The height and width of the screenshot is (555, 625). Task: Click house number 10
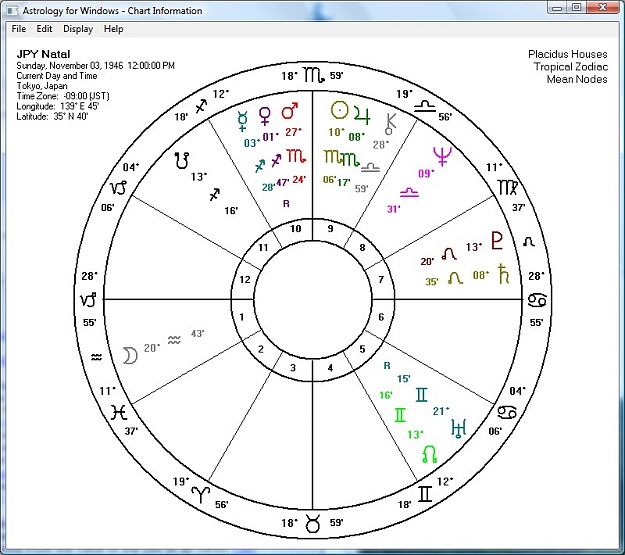(x=295, y=229)
